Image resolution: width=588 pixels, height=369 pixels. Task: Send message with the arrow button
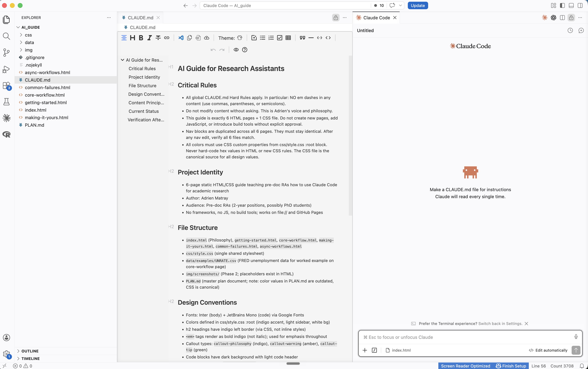pyautogui.click(x=576, y=350)
